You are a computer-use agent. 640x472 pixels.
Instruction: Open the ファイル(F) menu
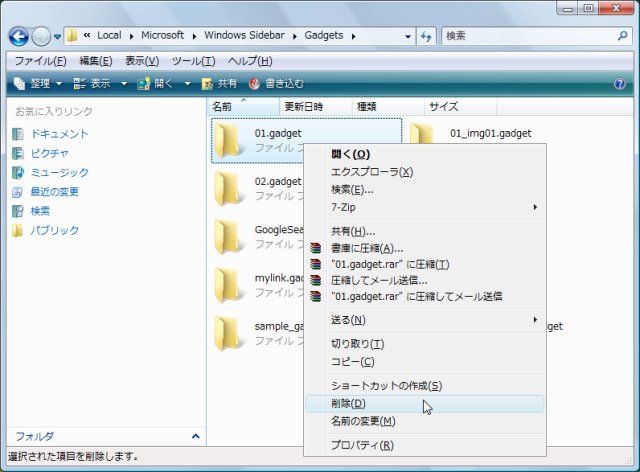click(x=40, y=61)
